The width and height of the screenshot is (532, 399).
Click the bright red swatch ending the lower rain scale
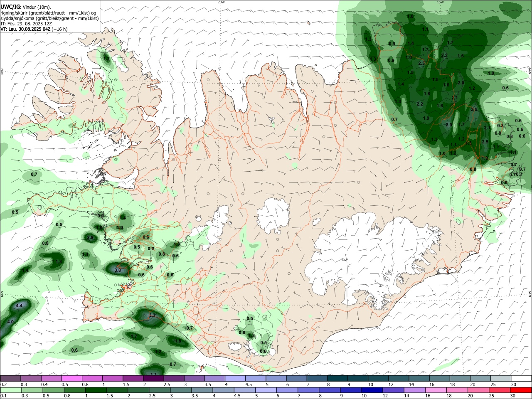pyautogui.click(x=520, y=390)
